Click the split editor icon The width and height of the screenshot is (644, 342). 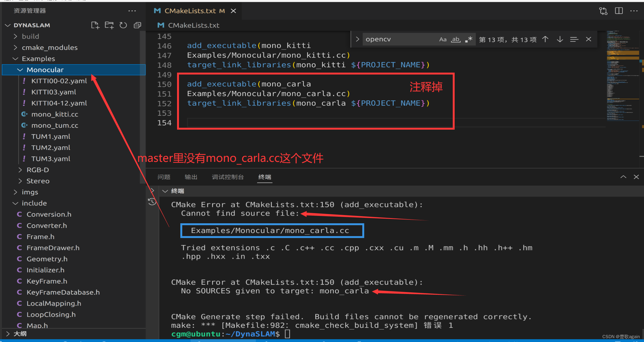pos(619,11)
